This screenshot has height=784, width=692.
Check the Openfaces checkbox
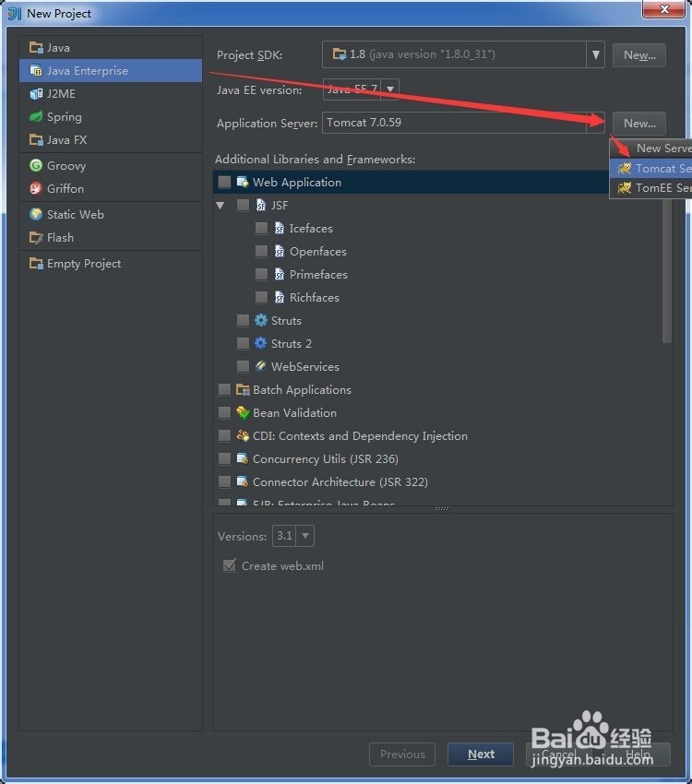[x=261, y=251]
